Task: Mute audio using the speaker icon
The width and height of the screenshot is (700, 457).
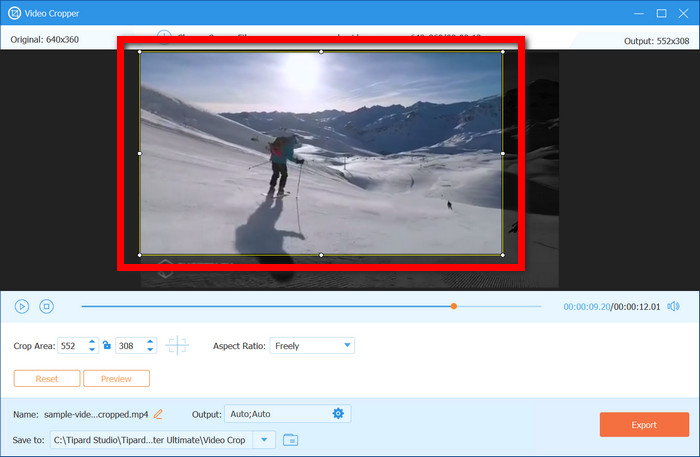Action: coord(673,306)
